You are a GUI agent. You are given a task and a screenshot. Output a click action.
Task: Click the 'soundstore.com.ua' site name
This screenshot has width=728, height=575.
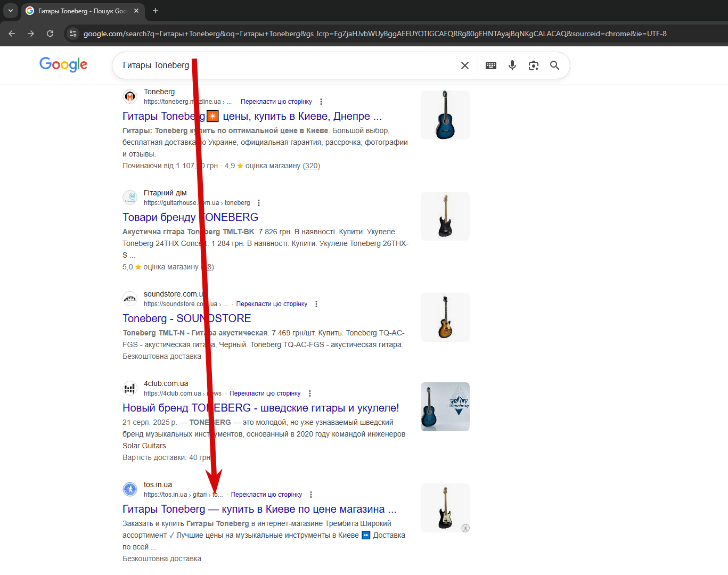174,294
